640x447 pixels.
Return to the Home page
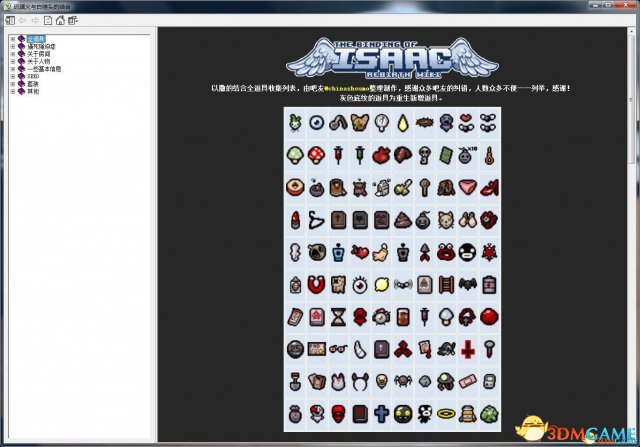[60, 20]
